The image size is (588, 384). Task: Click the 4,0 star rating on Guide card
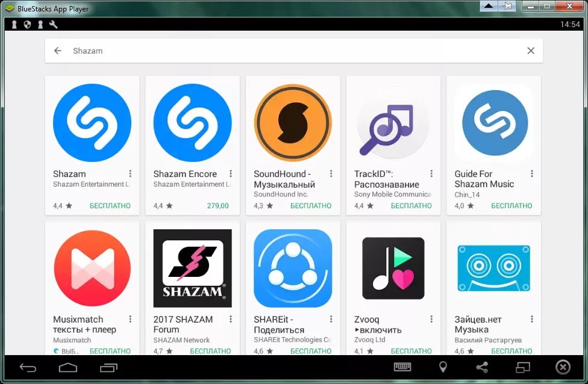click(464, 206)
